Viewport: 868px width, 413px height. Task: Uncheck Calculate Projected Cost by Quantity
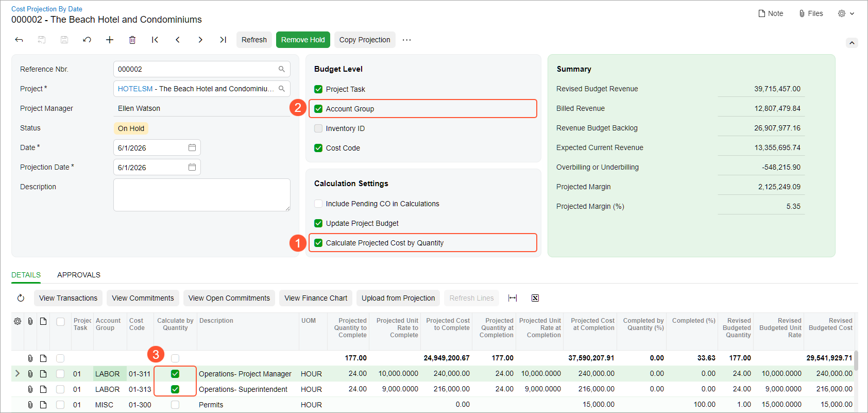318,243
